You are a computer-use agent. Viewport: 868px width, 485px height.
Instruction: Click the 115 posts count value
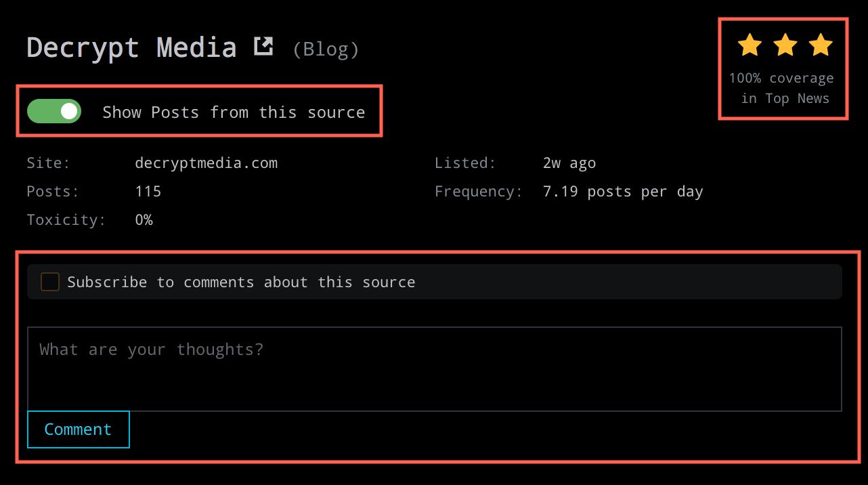pos(148,192)
